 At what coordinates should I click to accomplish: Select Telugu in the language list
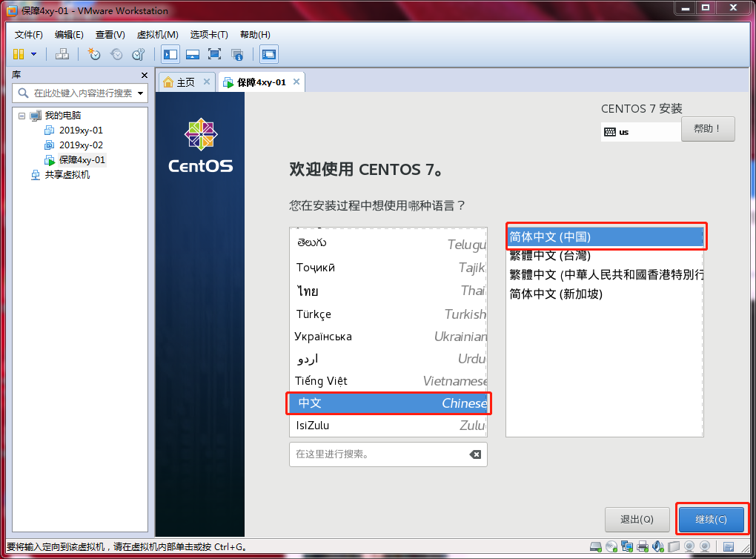click(x=388, y=244)
